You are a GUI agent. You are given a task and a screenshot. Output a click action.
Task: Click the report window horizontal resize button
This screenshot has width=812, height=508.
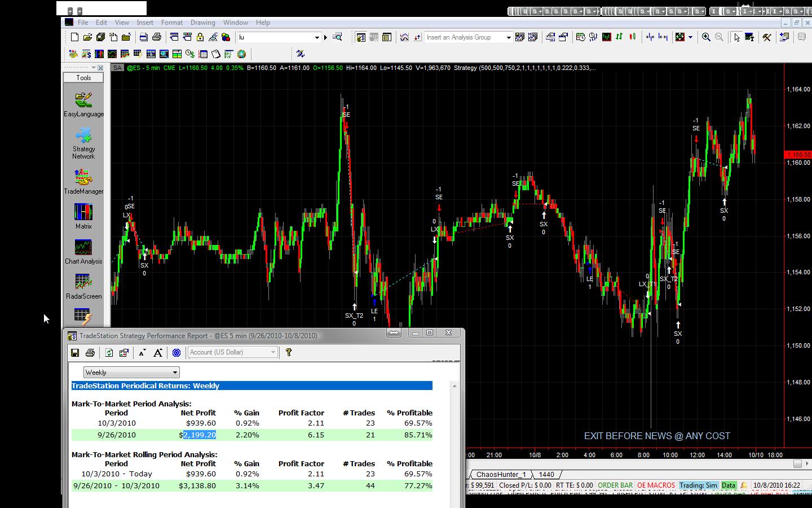(x=394, y=333)
